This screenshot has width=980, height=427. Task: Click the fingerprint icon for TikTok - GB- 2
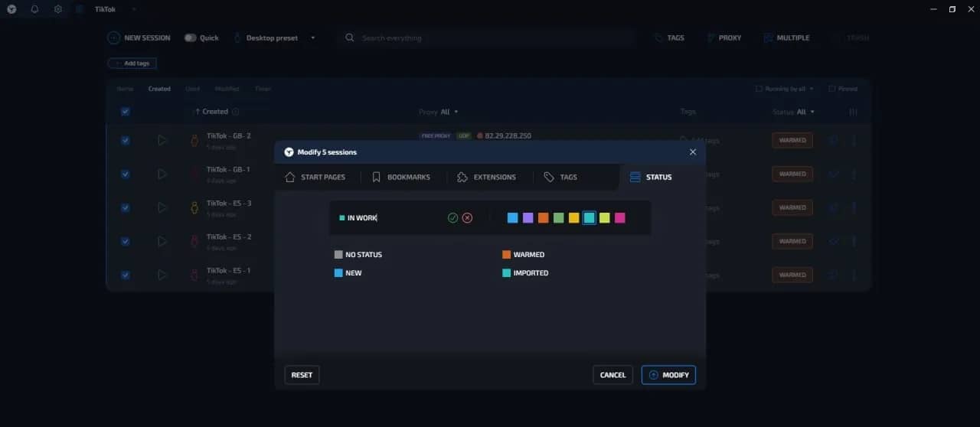pos(194,141)
